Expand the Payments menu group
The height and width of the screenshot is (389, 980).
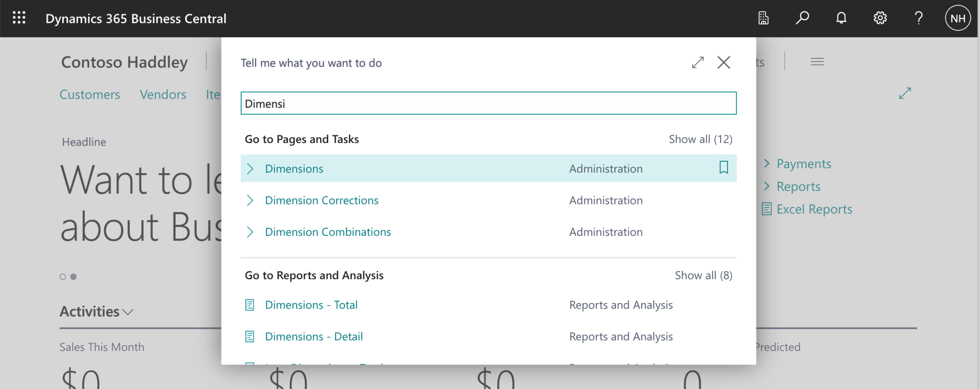[803, 164]
